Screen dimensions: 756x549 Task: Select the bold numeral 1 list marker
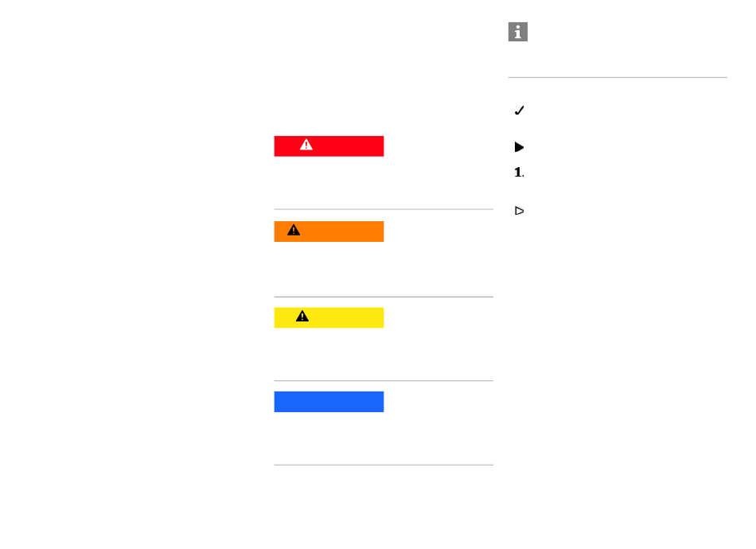coord(518,172)
